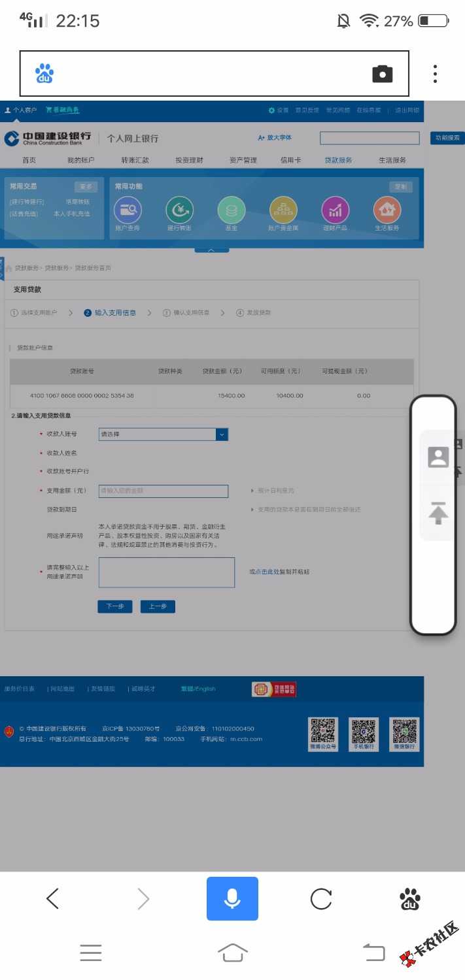Click the 设置 settings gear link

coord(279,110)
